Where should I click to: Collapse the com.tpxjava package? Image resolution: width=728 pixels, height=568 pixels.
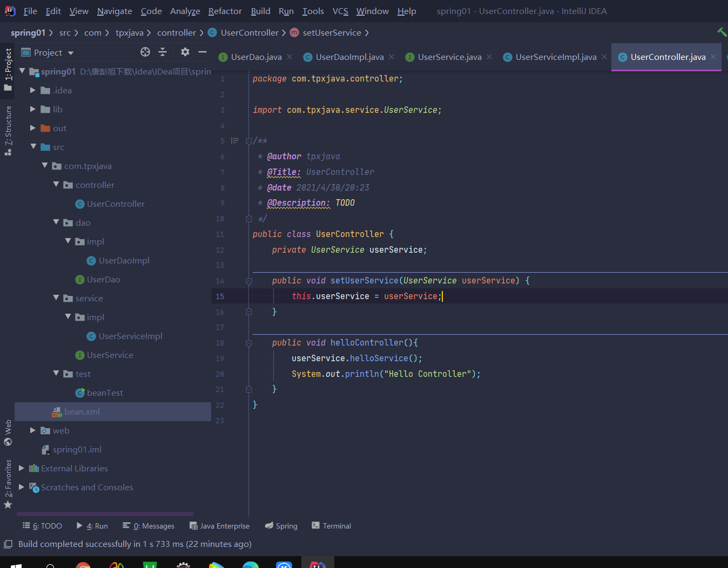tap(45, 165)
